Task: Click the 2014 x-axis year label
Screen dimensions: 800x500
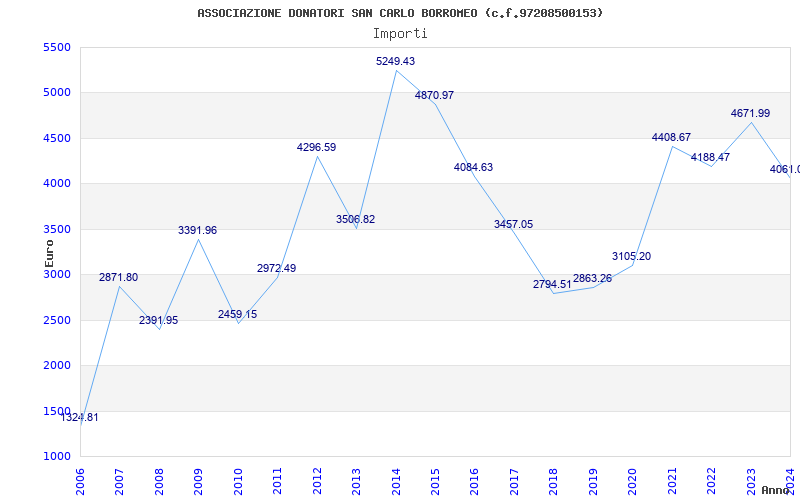Action: (396, 482)
